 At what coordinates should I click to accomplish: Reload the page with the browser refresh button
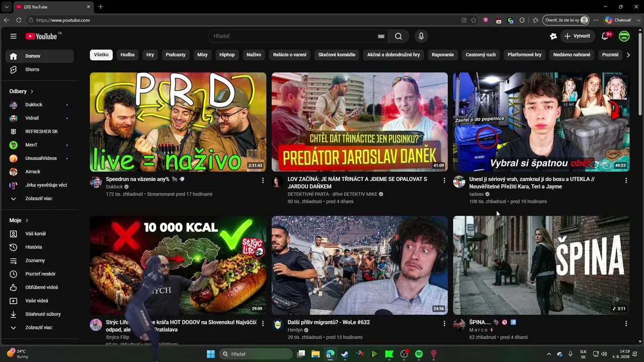(x=19, y=20)
